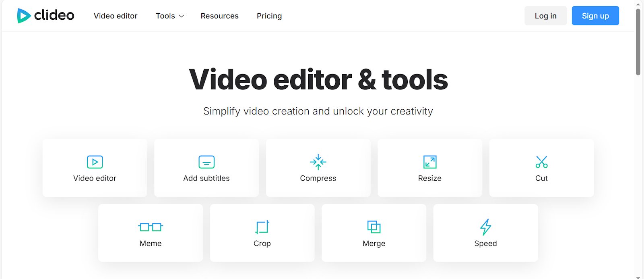This screenshot has height=279, width=644.
Task: Select the Crop tool icon
Action: point(262,227)
